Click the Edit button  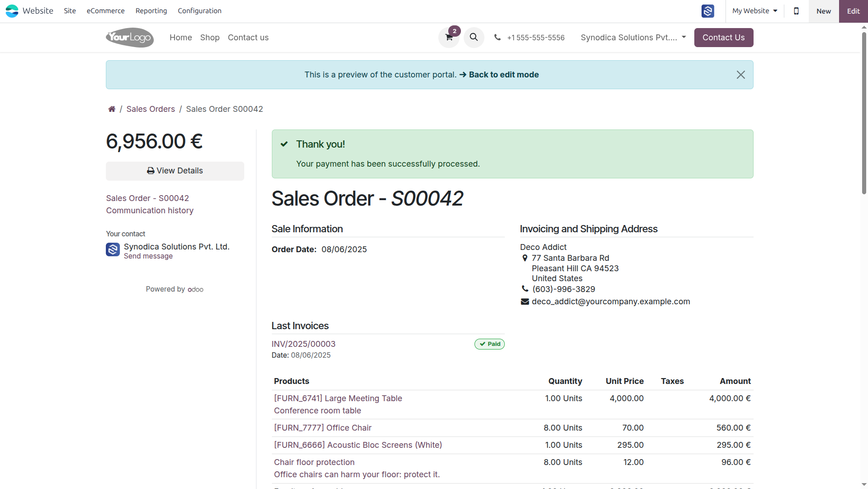(854, 11)
